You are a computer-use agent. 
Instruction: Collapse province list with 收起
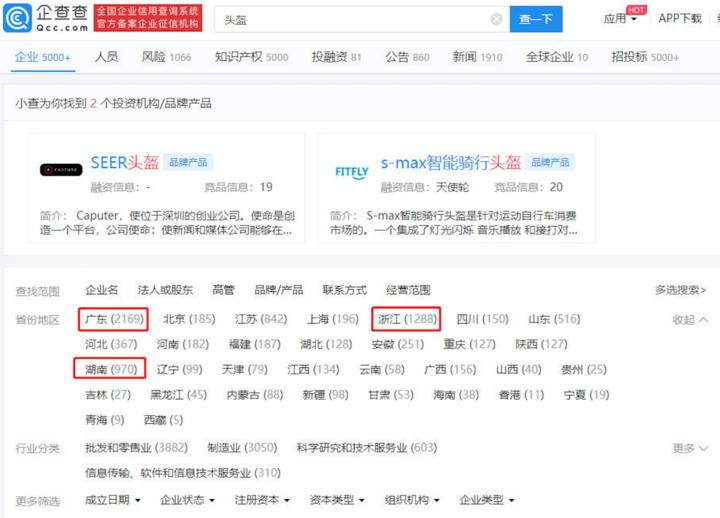pyautogui.click(x=690, y=320)
